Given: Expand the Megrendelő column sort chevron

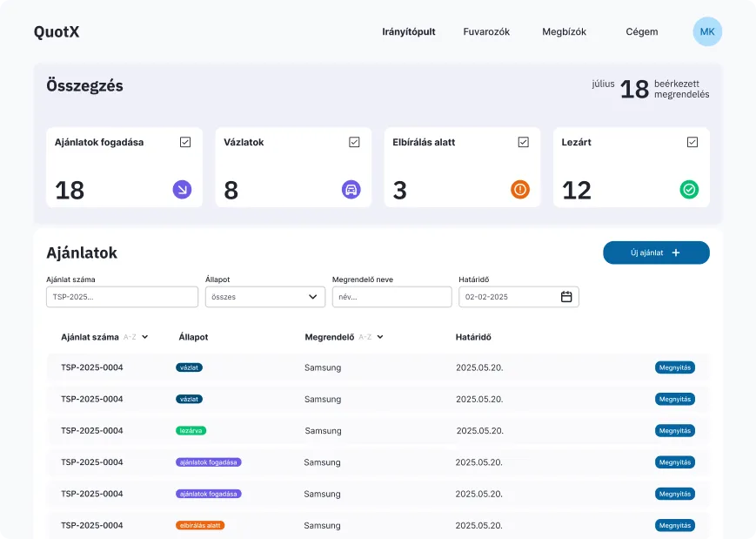Looking at the screenshot, I should (380, 337).
